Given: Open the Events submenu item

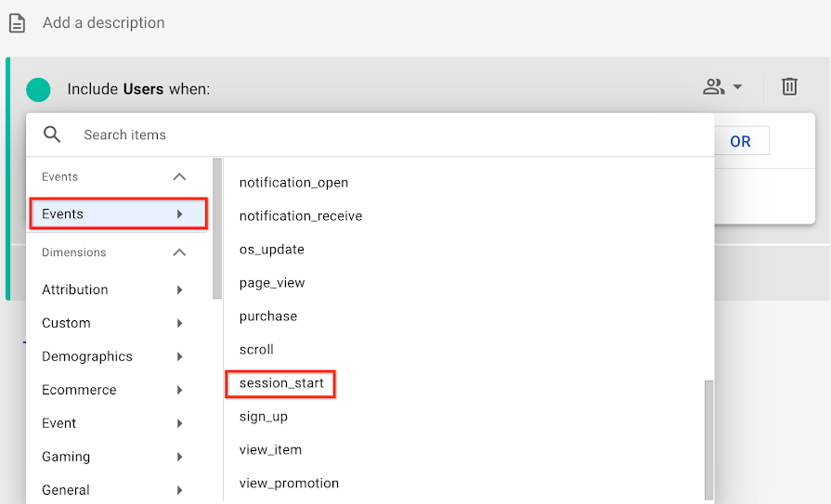Looking at the screenshot, I should pyautogui.click(x=118, y=213).
